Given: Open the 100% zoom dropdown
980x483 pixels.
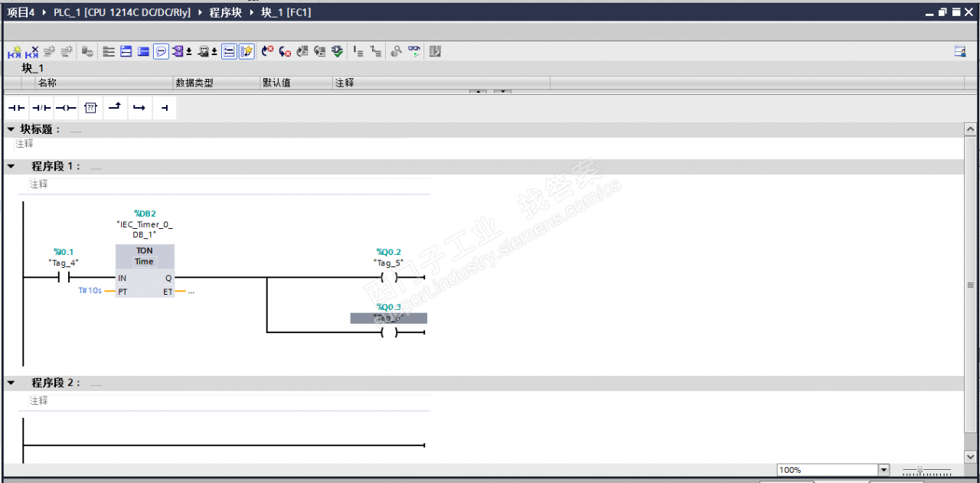Looking at the screenshot, I should pos(884,470).
